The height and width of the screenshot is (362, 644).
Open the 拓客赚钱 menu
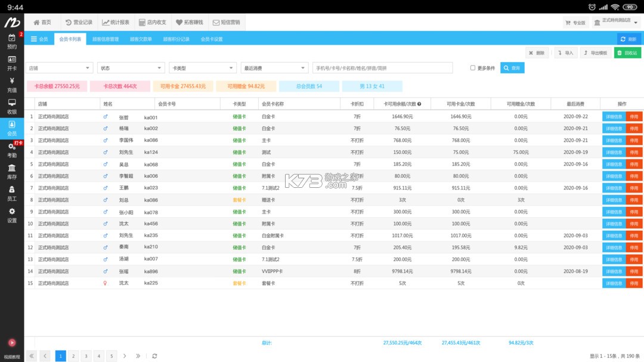click(x=190, y=22)
